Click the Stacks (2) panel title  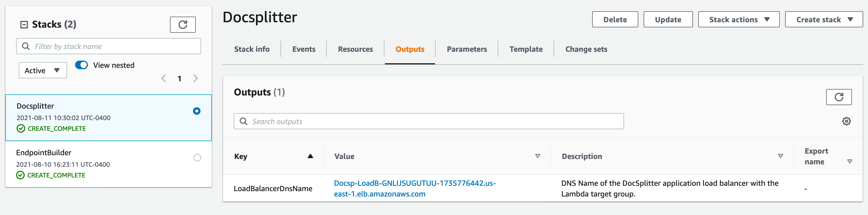click(54, 25)
